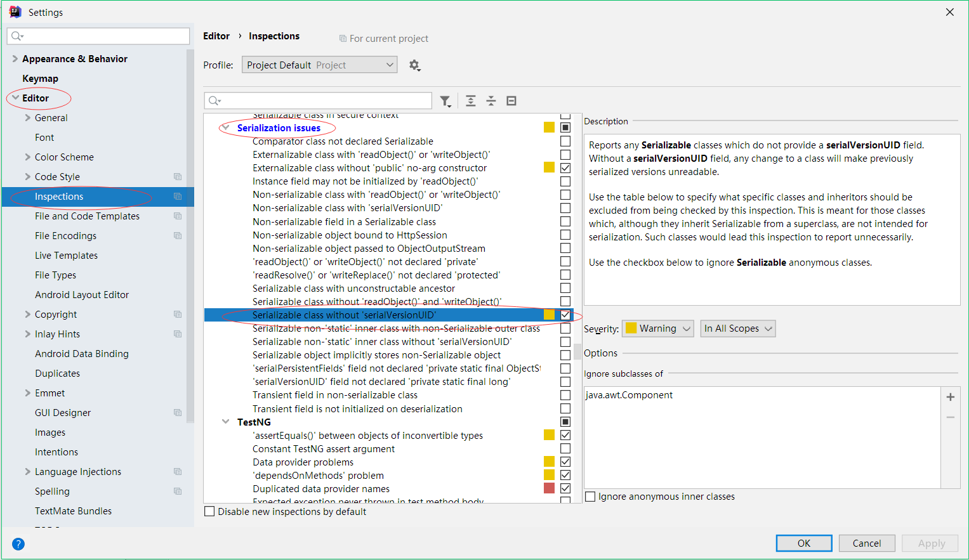Collapse the Serialization issues group
The height and width of the screenshot is (560, 969).
coord(225,127)
